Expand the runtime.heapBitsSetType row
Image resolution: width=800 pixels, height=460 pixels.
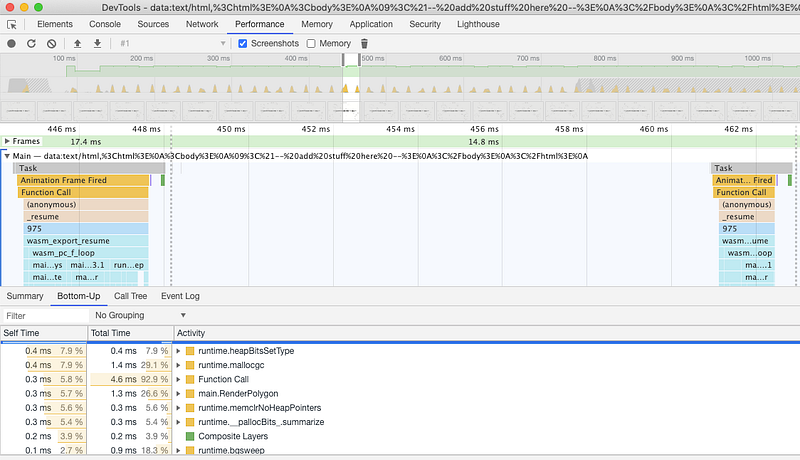coord(179,351)
